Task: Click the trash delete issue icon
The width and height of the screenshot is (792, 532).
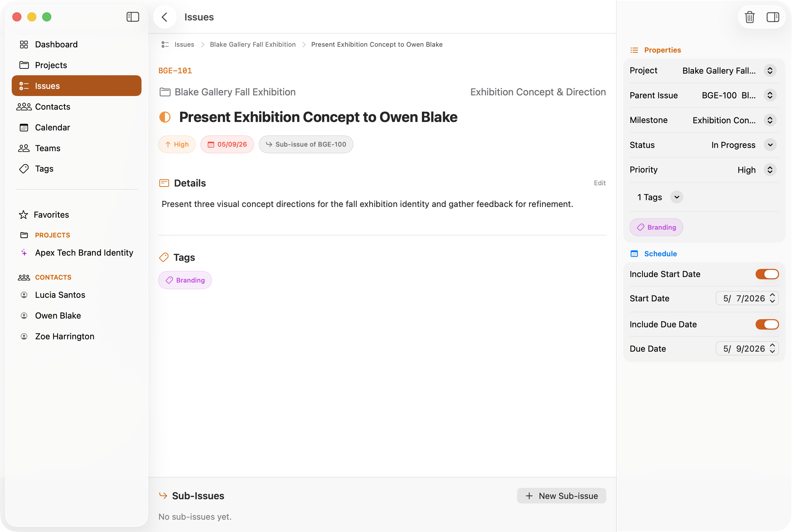Action: click(x=749, y=17)
